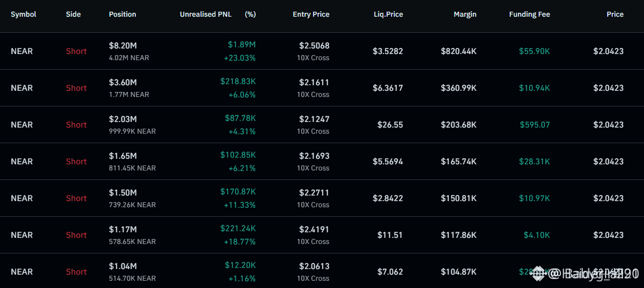Select the $1.50M position value
644x288 pixels.
coord(123,193)
